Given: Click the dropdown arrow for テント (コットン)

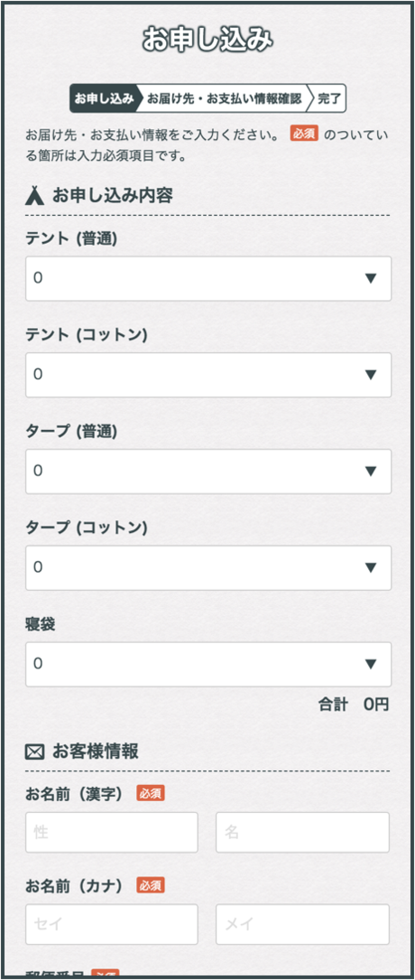Looking at the screenshot, I should click(x=371, y=374).
